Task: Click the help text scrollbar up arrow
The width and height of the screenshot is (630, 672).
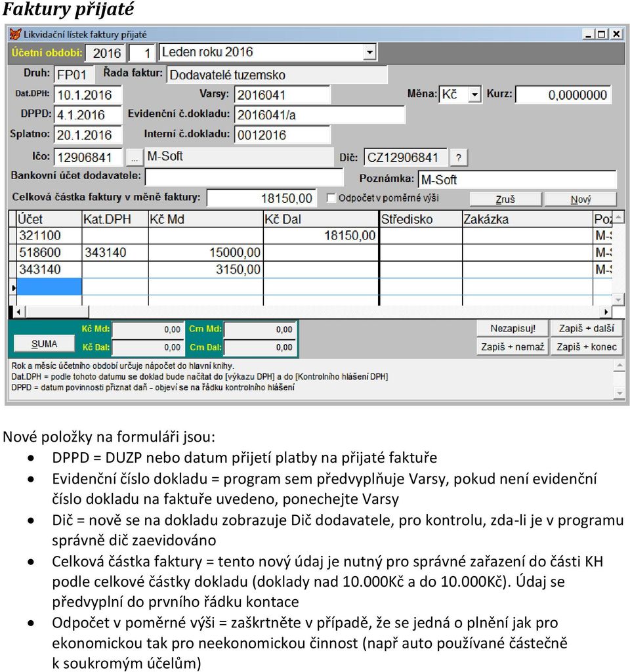Action: point(619,366)
